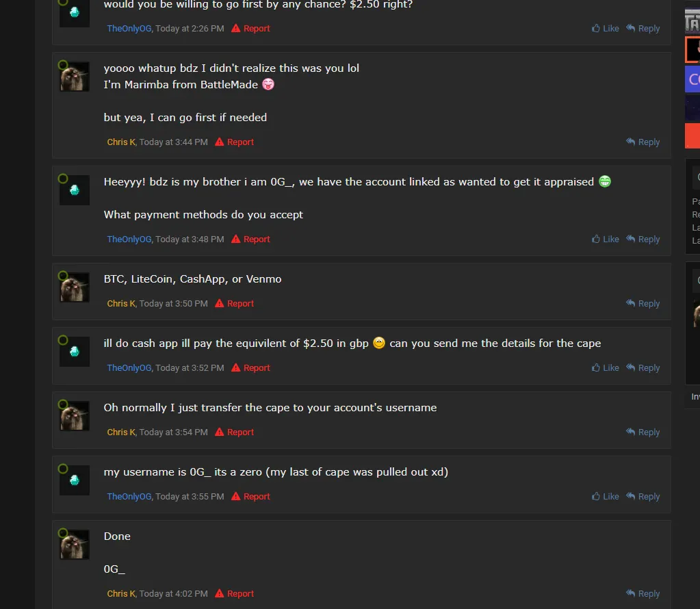The height and width of the screenshot is (609, 700).
Task: Open TheOnlyOG's profile from 3:48 PM post
Action: pos(129,239)
